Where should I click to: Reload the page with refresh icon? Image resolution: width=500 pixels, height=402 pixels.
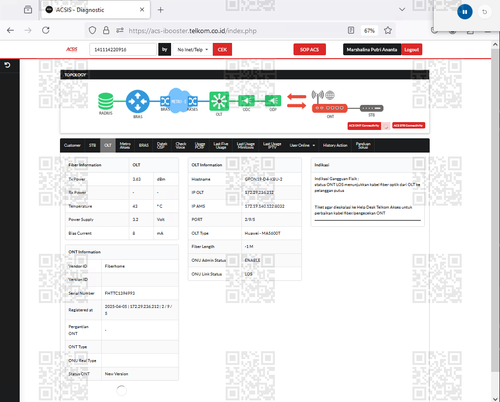46,30
